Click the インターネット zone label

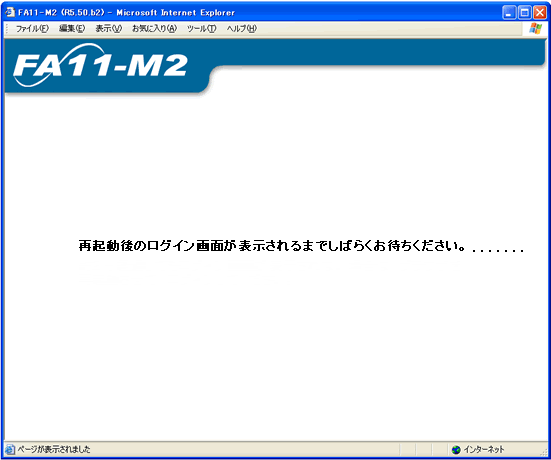[x=484, y=449]
